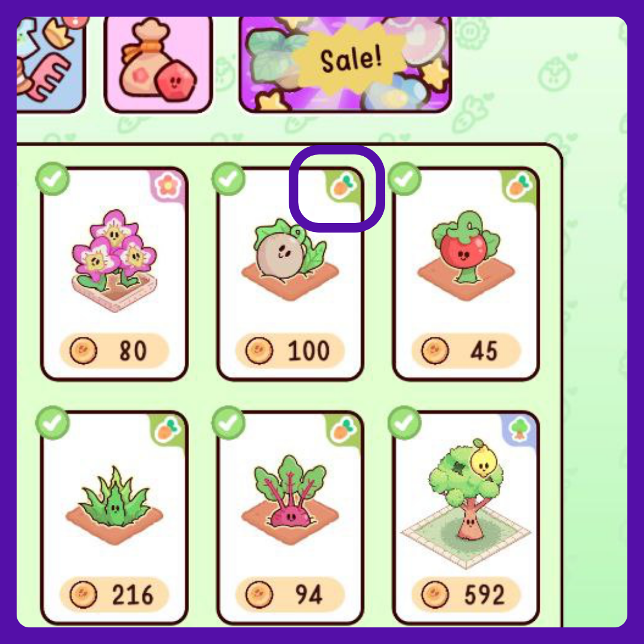This screenshot has width=644, height=644.
Task: Click the coin icon beside 592
Action: [435, 595]
